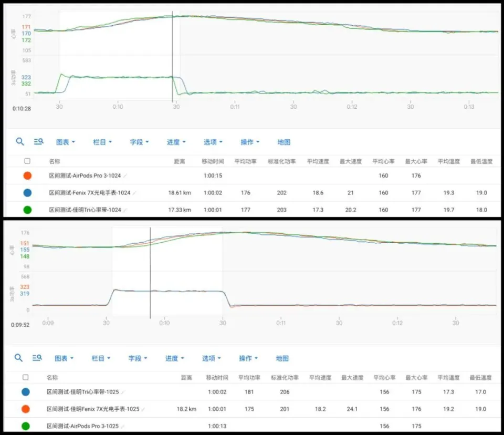Tick the select-all checkbox in the lower table header
The height and width of the screenshot is (435, 504).
point(25,377)
